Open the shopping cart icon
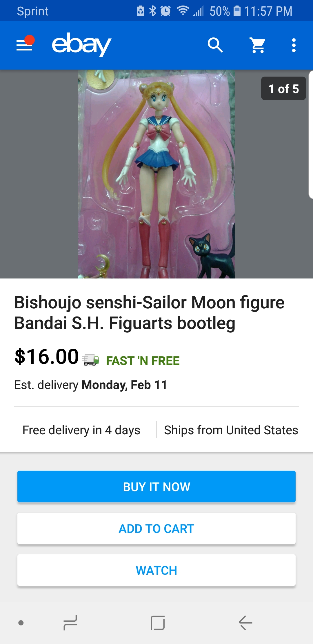 click(x=258, y=45)
